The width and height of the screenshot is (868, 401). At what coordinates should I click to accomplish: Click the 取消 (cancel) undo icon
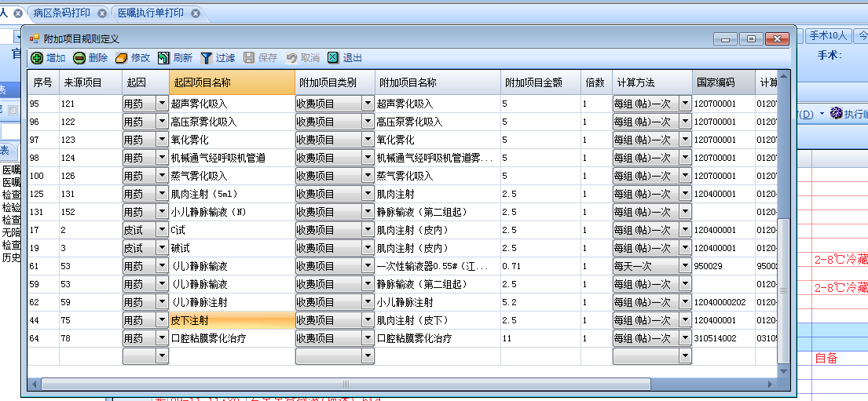tap(291, 57)
